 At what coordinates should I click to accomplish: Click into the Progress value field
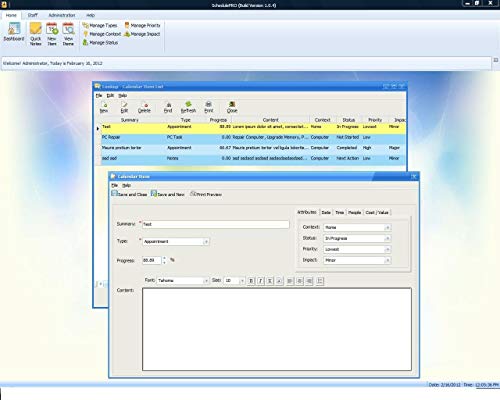[x=152, y=260]
